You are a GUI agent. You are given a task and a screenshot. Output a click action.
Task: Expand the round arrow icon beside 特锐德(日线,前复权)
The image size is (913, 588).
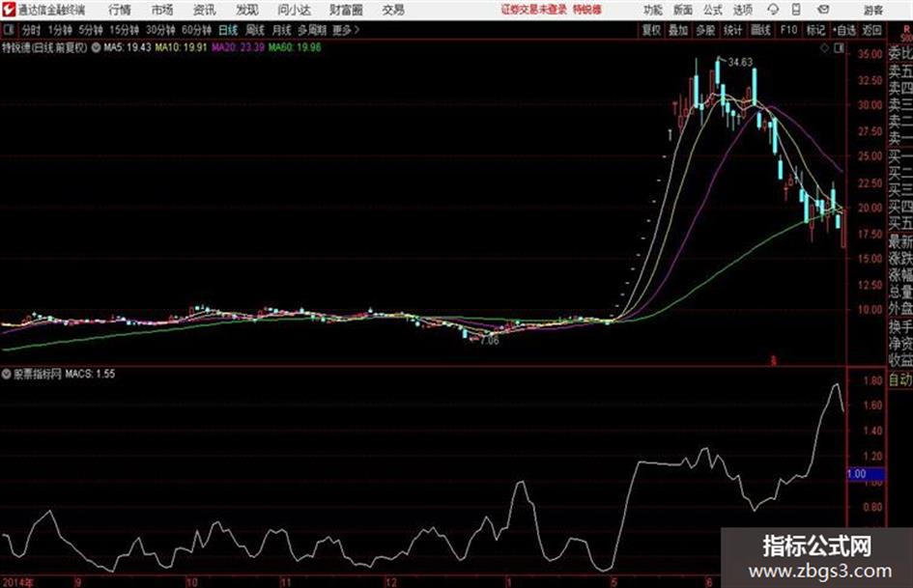(x=96, y=47)
